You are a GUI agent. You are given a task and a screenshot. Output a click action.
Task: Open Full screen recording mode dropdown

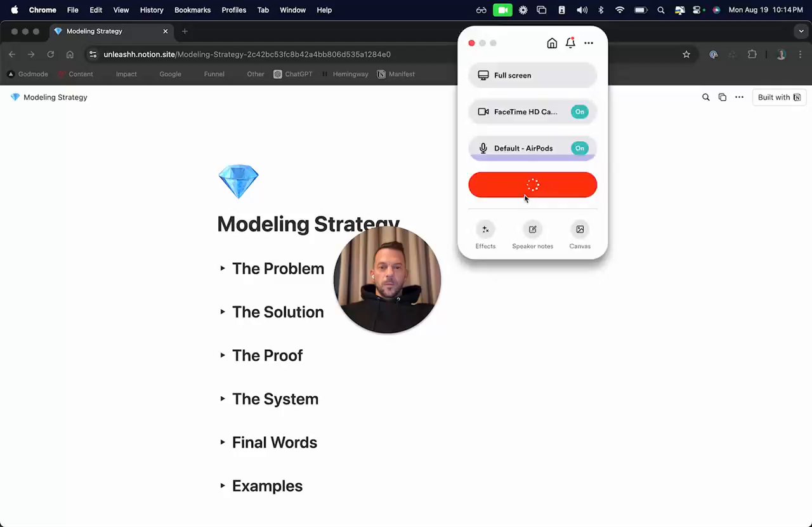click(533, 76)
